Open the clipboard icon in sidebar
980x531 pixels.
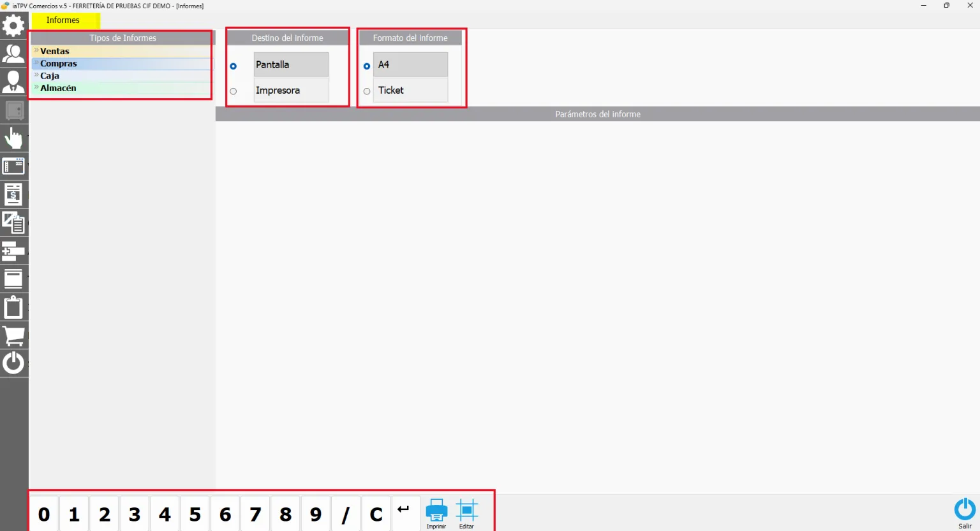pos(13,307)
